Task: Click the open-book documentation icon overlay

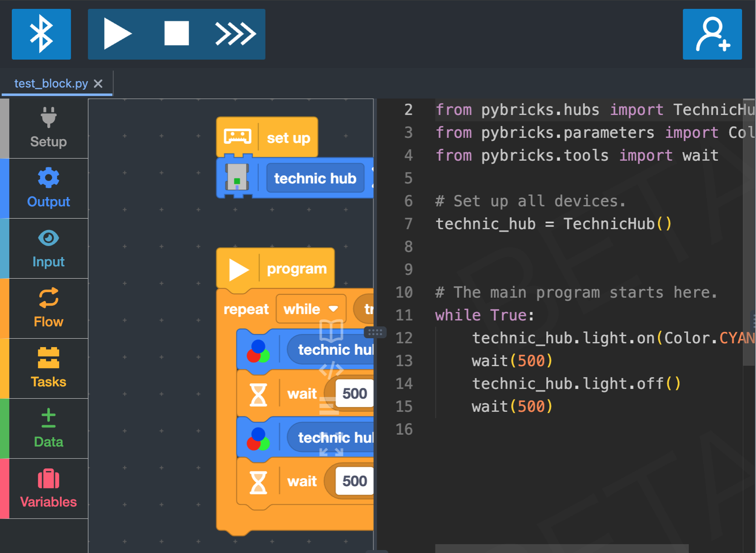Action: pos(332,331)
